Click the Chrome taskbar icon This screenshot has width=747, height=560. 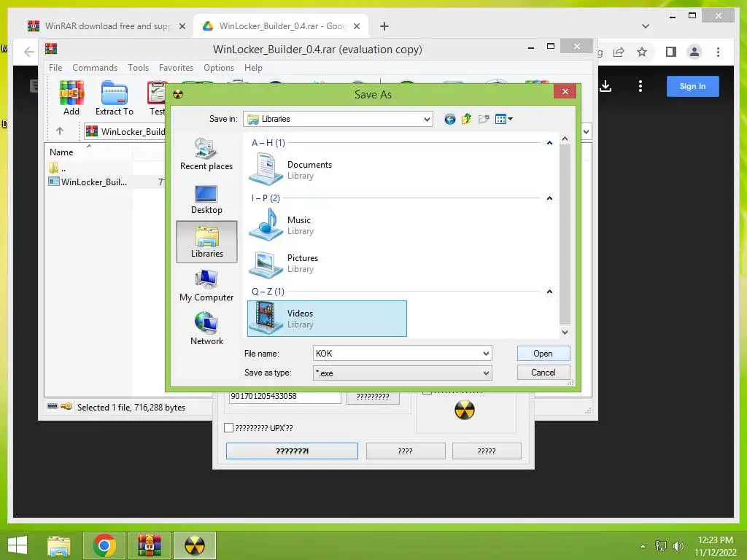point(104,545)
